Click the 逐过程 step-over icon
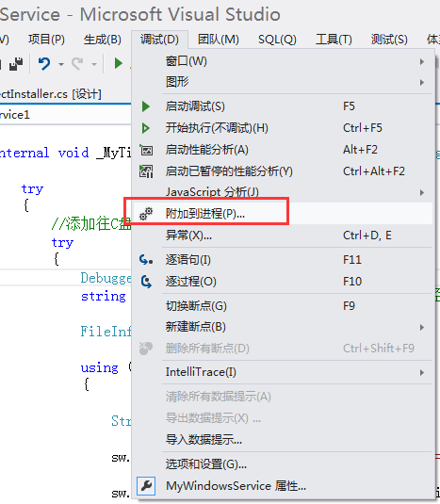This screenshot has height=504, width=440. pyautogui.click(x=146, y=282)
